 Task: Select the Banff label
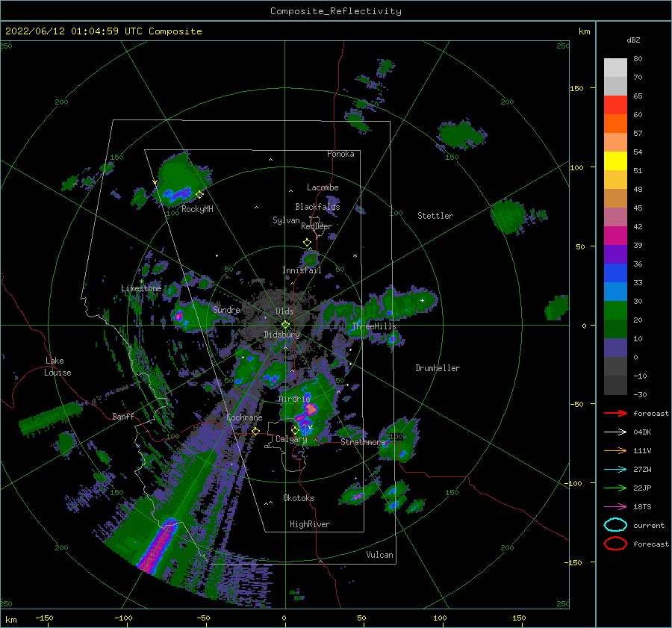point(123,416)
